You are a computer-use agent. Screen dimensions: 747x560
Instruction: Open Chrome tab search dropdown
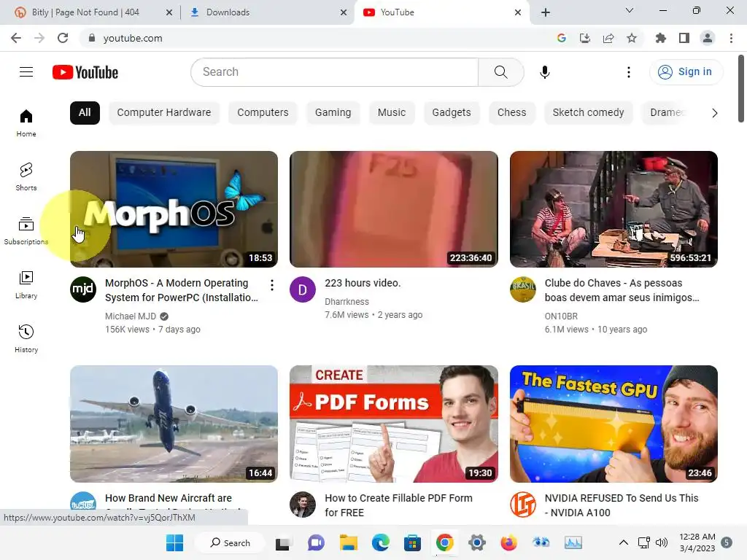point(630,10)
